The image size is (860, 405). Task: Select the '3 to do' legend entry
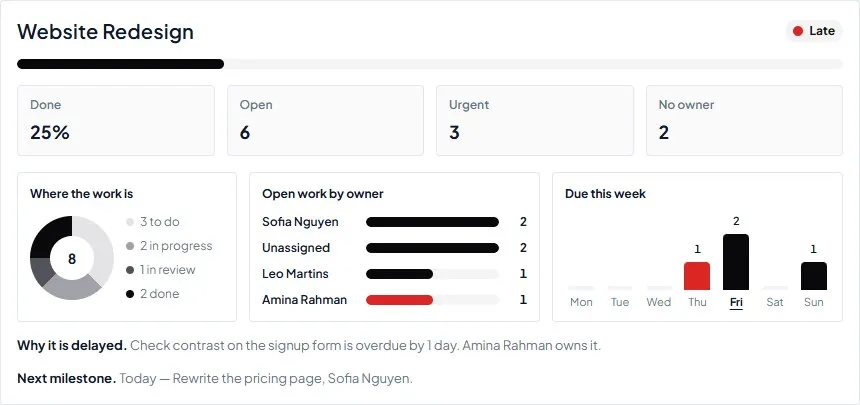153,222
